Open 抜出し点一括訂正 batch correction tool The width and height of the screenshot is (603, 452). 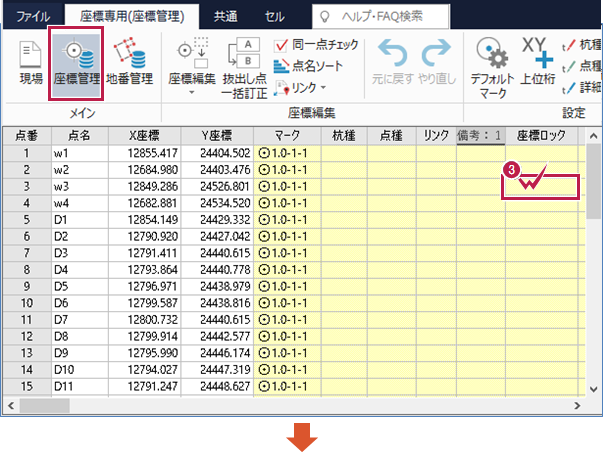[244, 68]
